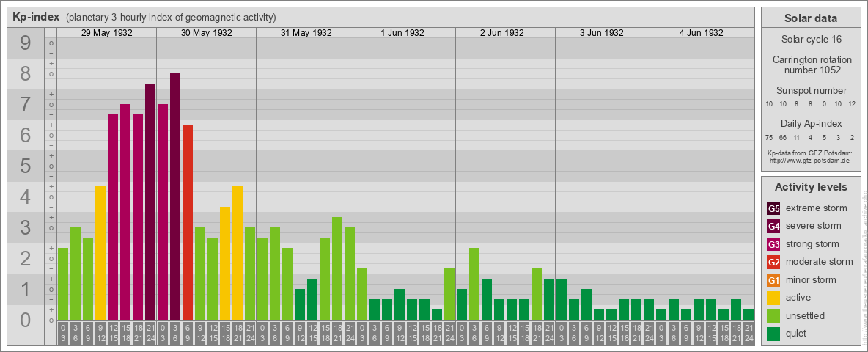Click the yellow bar on 30 May 18-21h

point(238,254)
